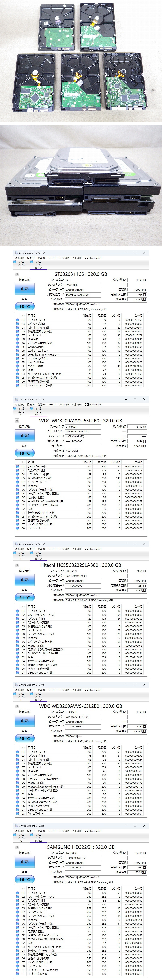Click the blue status orb for row 01 リードエラーレート in ST3320311CS window
162x980 pixels.
(17, 320)
